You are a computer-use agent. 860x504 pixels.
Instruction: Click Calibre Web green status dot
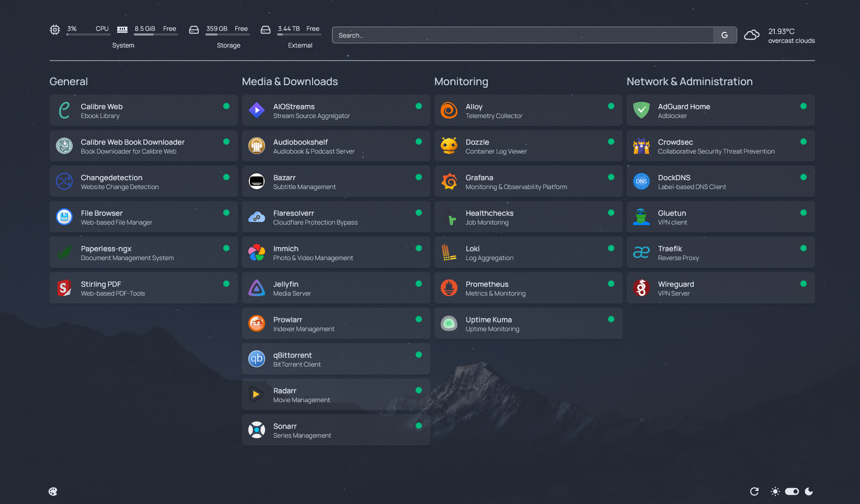tap(226, 106)
